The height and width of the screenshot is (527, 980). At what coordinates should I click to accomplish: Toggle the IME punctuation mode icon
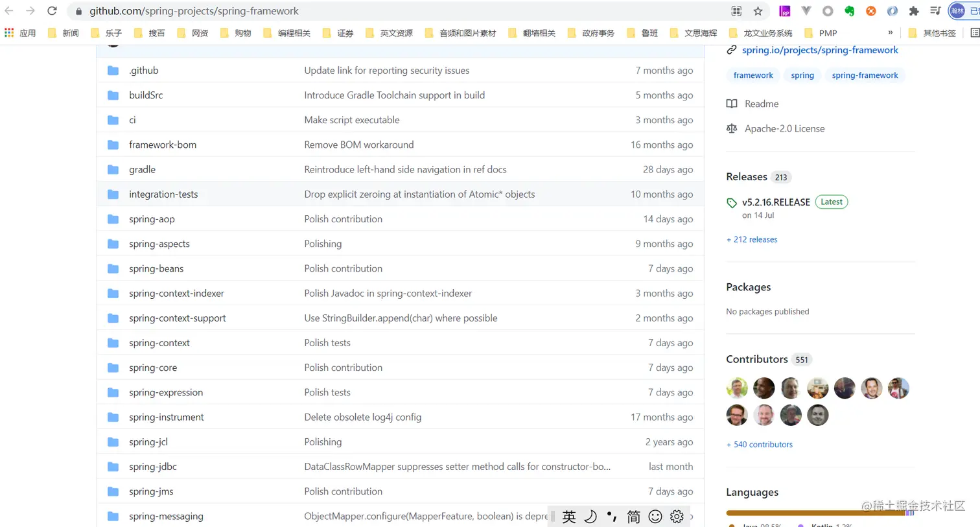612,517
